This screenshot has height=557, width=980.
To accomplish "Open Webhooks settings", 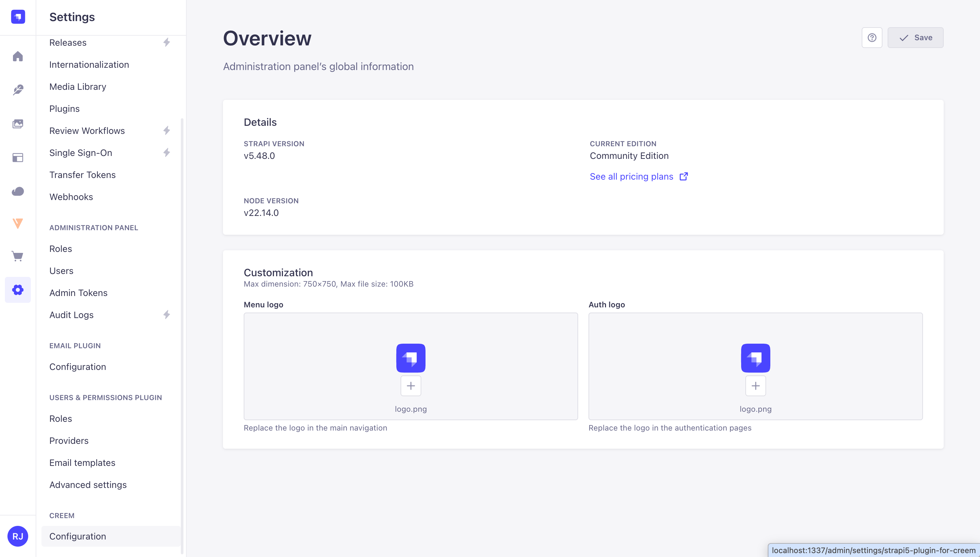I will (71, 196).
